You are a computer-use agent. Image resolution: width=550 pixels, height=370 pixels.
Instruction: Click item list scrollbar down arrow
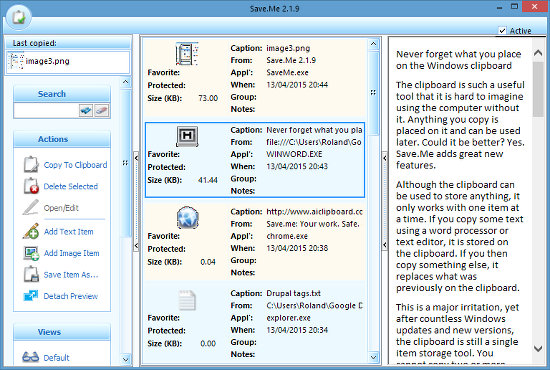coord(374,357)
